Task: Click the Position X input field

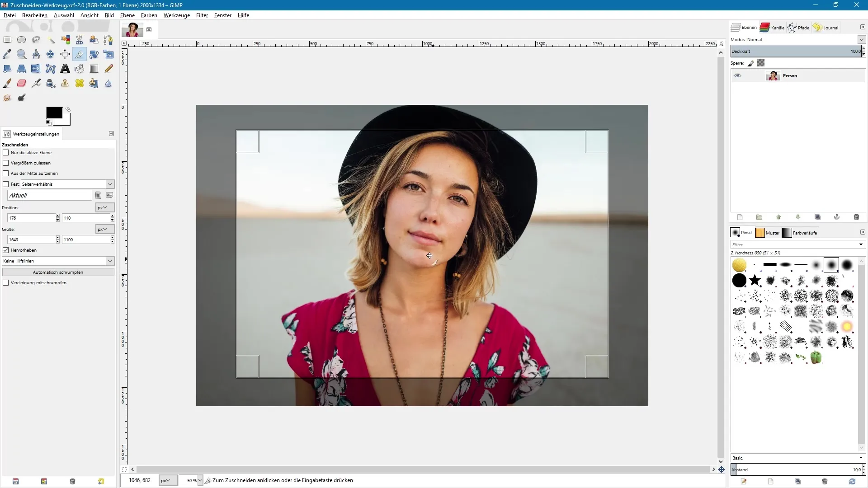Action: coord(31,218)
